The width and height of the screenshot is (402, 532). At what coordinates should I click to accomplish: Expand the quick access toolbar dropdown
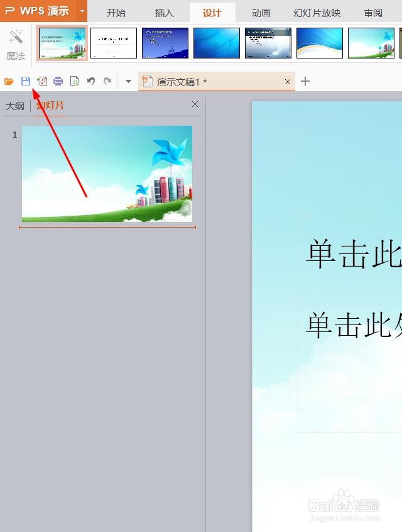(x=129, y=81)
